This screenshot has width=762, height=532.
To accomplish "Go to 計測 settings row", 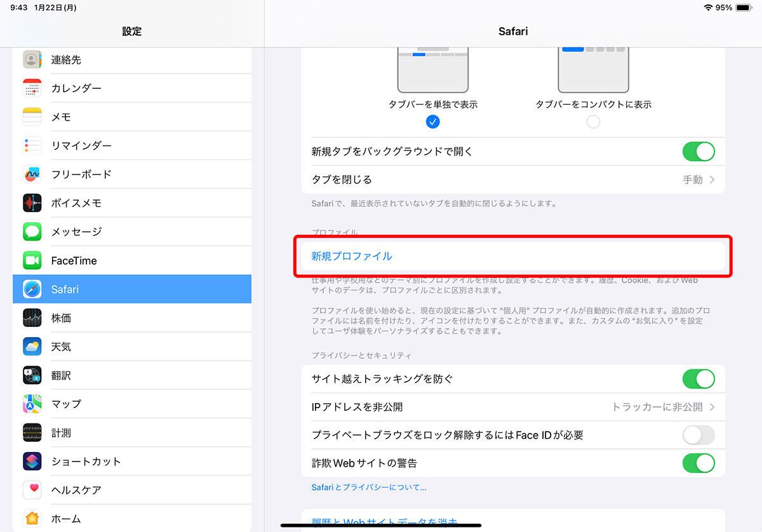I will tap(132, 433).
